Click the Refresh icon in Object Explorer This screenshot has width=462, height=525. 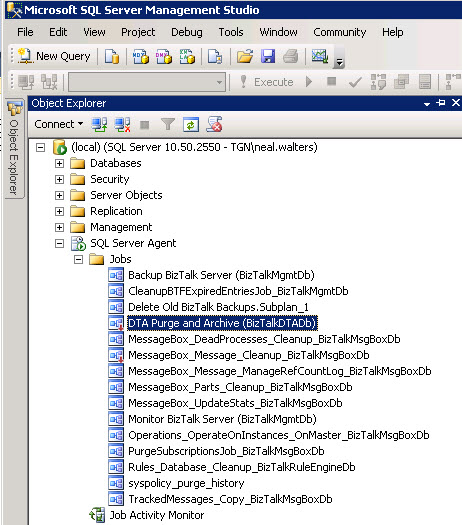[191, 125]
